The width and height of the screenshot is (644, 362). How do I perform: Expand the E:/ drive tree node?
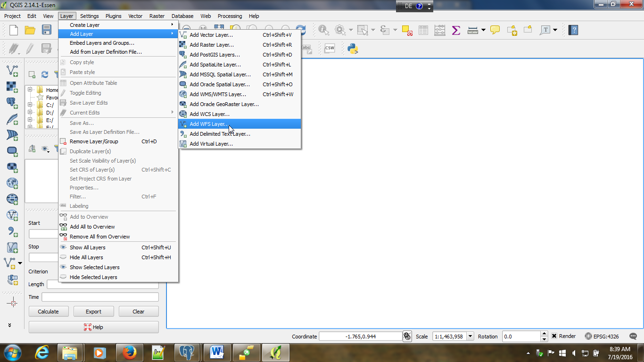(x=30, y=120)
